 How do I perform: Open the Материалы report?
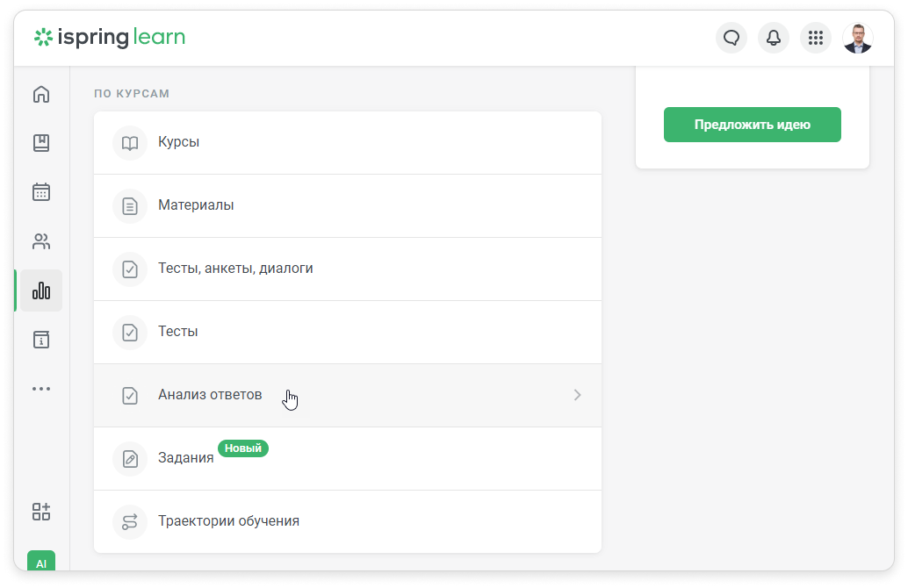point(348,206)
